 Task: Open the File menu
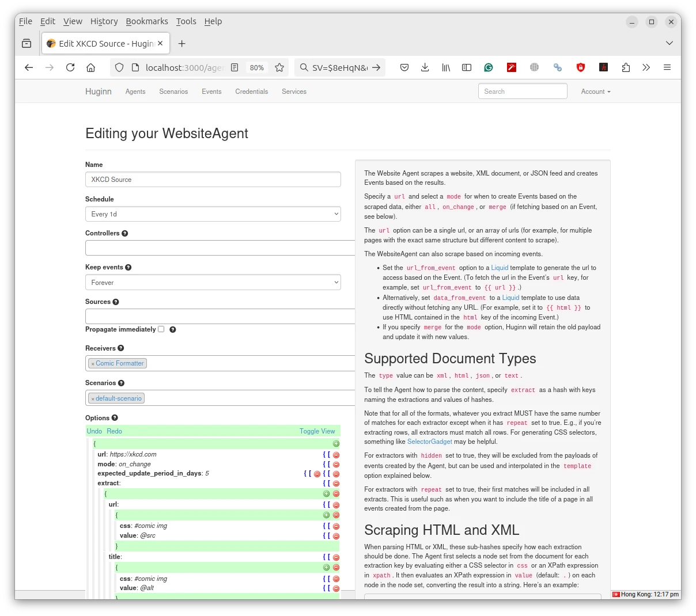26,21
